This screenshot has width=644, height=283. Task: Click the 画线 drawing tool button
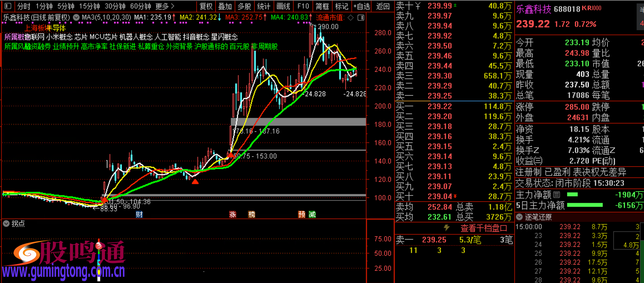point(283,6)
